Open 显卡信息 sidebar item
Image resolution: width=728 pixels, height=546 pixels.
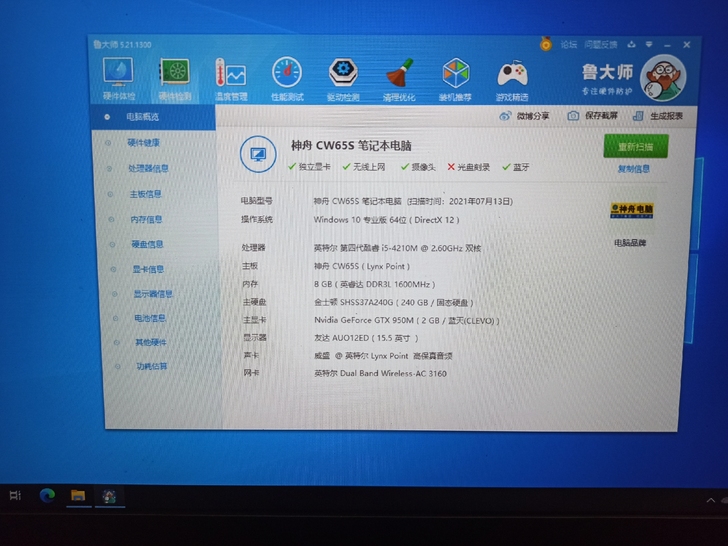148,269
